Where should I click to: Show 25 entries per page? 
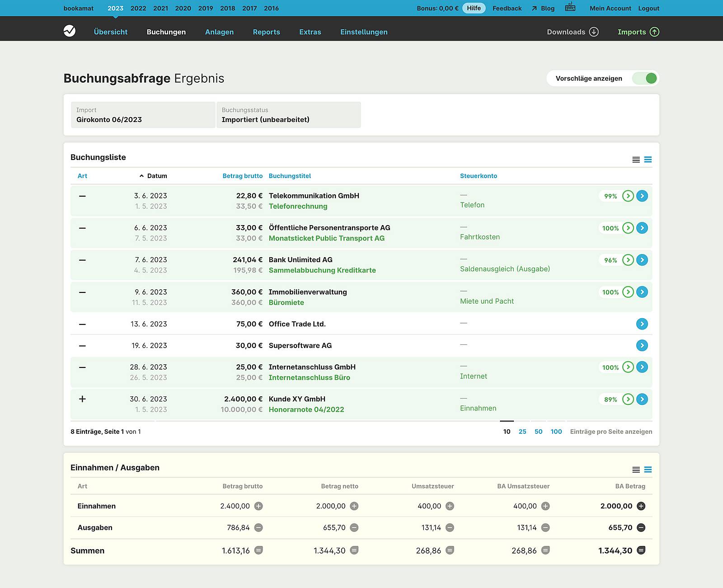[522, 432]
